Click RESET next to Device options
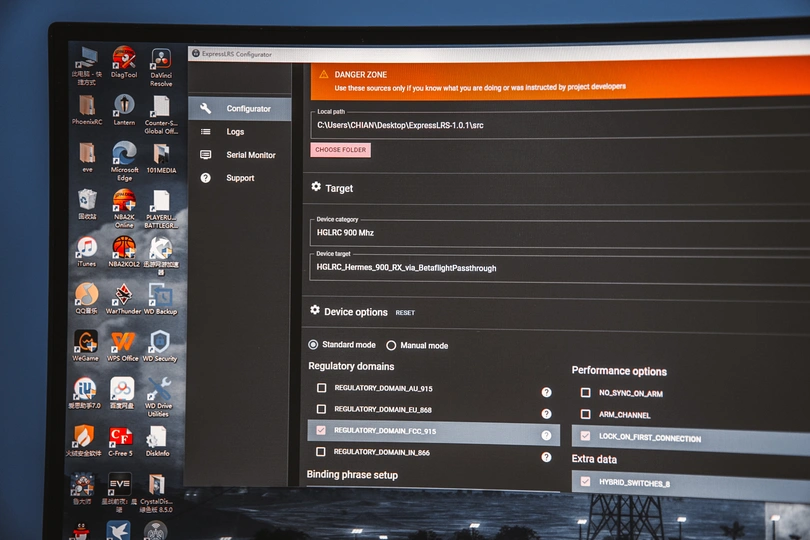 [x=405, y=313]
